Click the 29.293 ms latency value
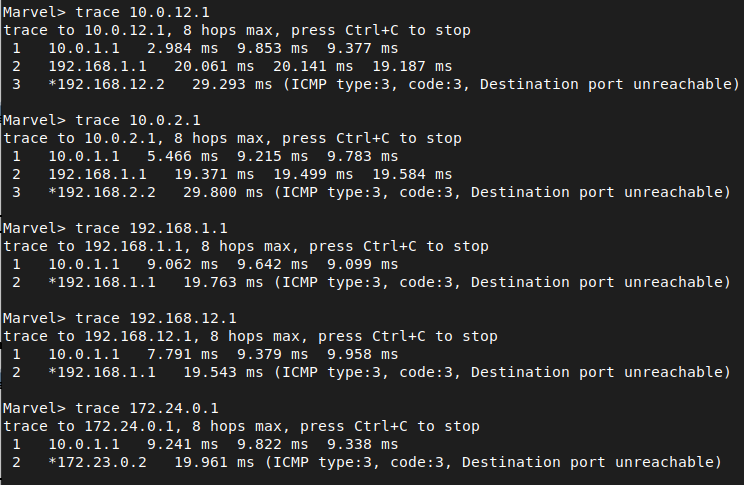Viewport: 744px width, 485px height. pyautogui.click(x=232, y=84)
